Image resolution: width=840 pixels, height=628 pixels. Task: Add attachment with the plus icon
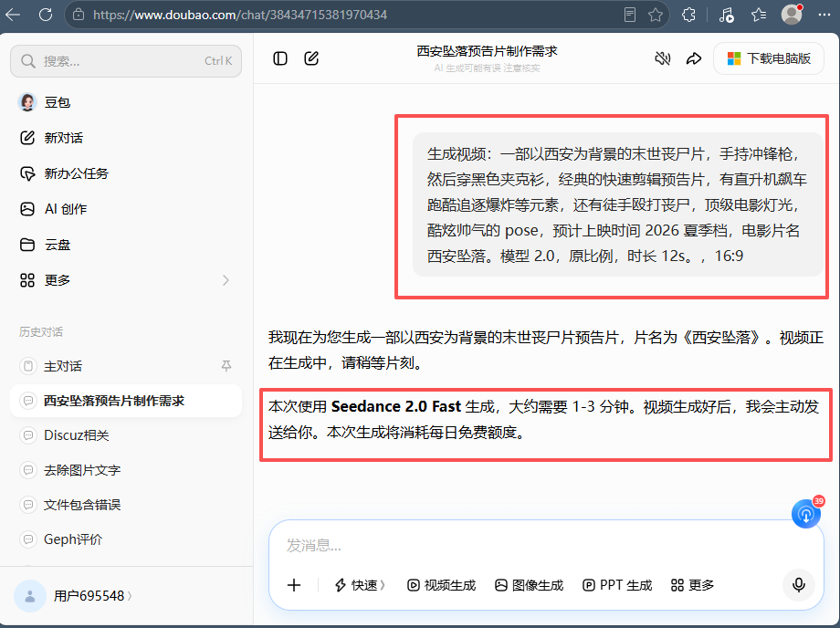point(294,585)
